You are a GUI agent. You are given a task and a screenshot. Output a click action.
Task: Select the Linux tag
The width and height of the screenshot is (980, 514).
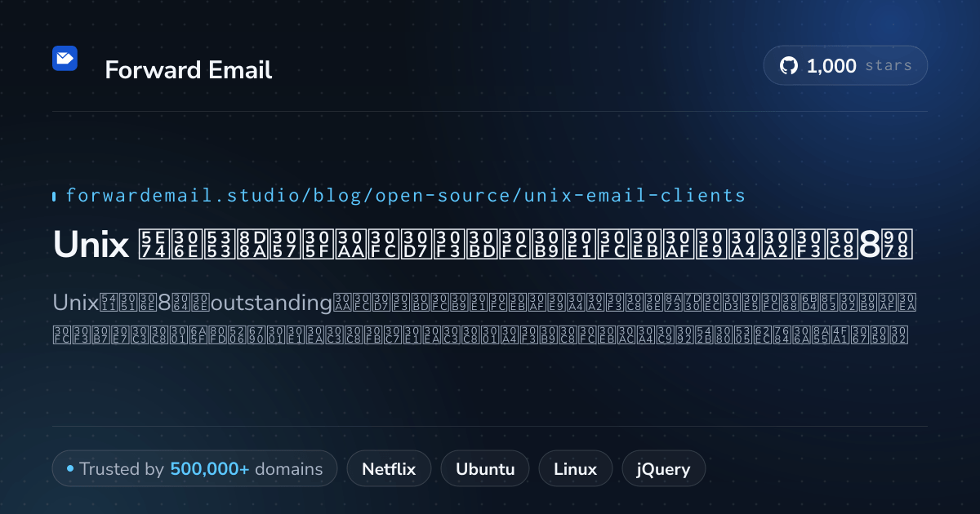[x=575, y=469]
